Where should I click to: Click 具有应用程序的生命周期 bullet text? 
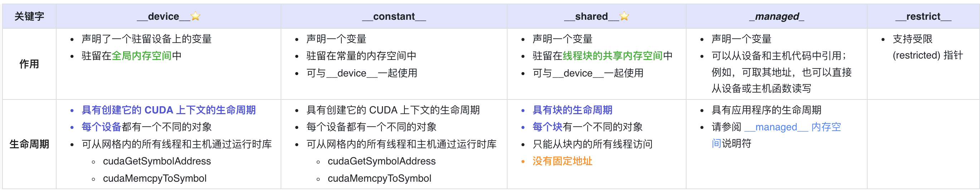coord(766,110)
